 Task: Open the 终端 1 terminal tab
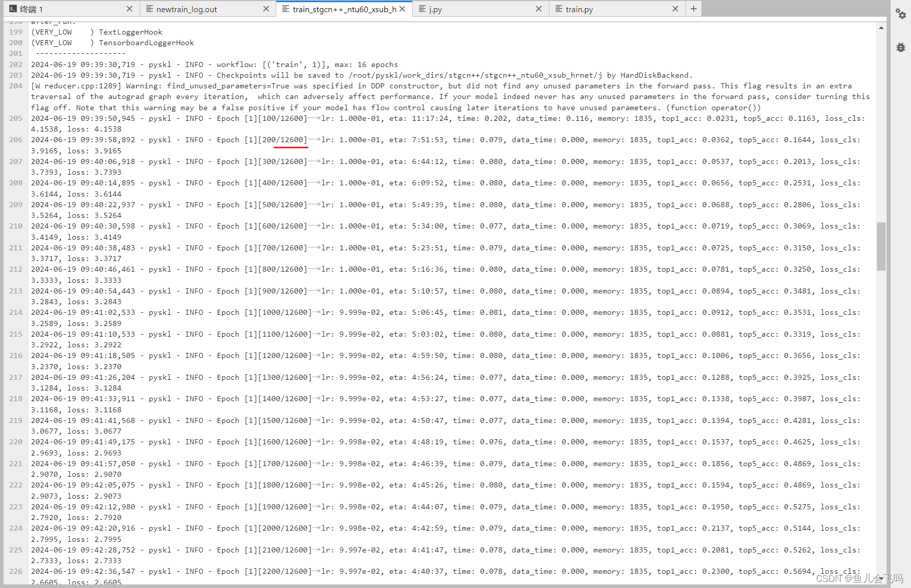[30, 9]
